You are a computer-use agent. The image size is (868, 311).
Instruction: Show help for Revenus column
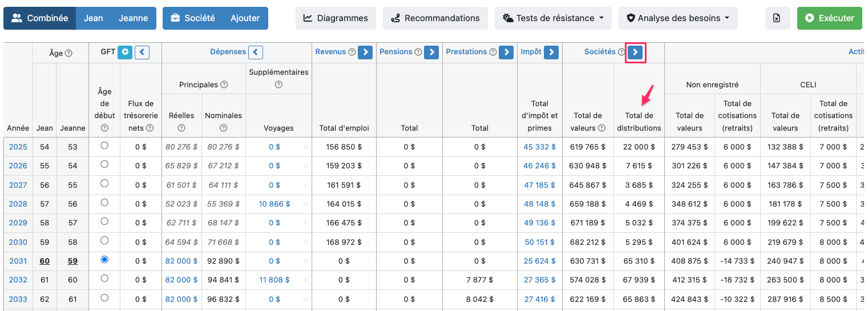[352, 52]
